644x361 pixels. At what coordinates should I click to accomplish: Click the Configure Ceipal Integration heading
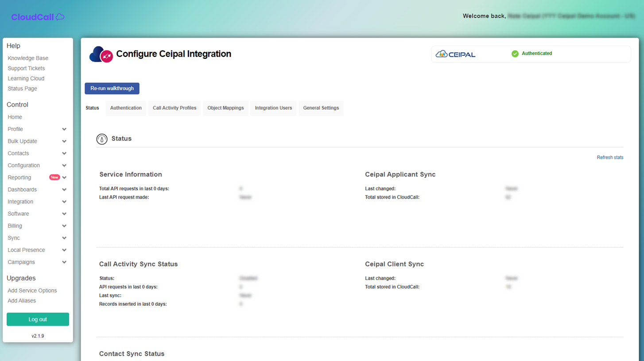click(174, 54)
